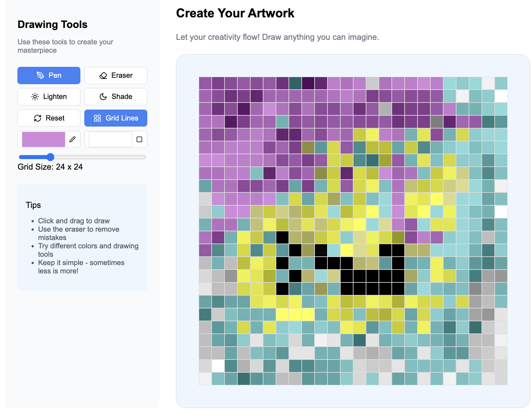The image size is (532, 417).
Task: Choose the Eraser tool
Action: click(x=116, y=75)
